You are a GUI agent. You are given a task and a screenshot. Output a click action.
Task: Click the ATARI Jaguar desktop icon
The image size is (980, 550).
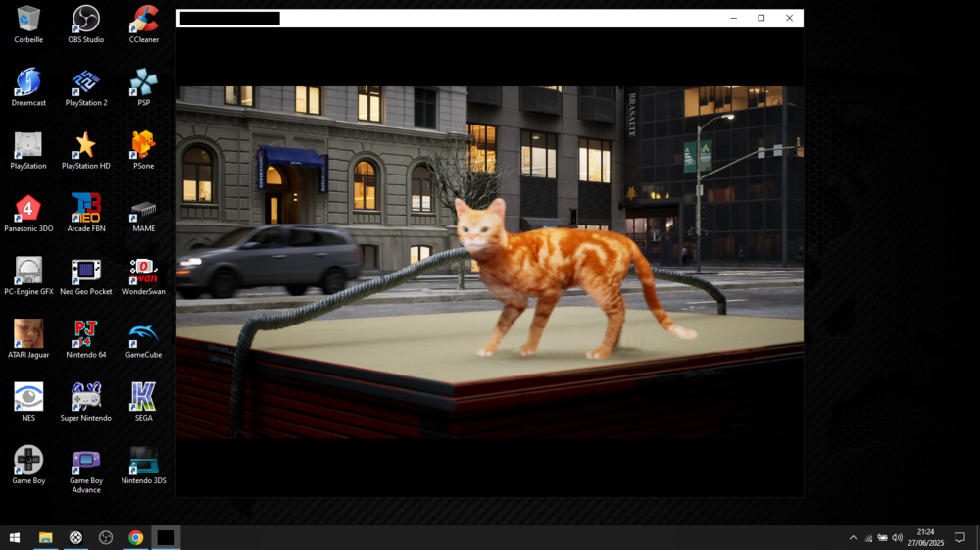click(28, 334)
